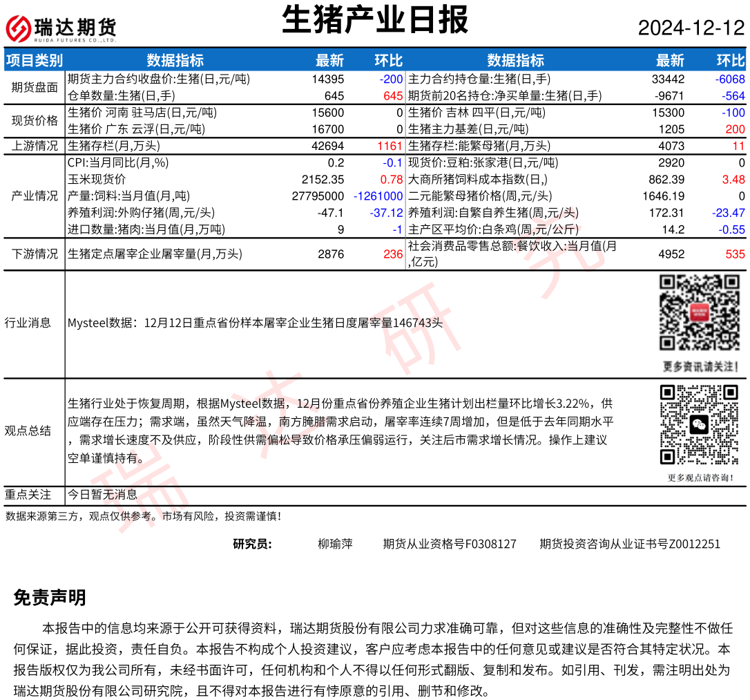
Task: Click the 重点关注 row label
Action: click(x=28, y=494)
